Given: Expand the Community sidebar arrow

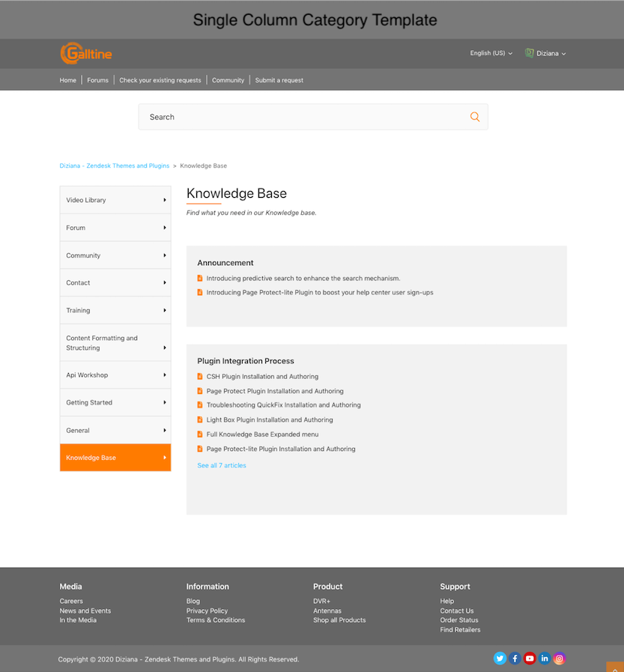Looking at the screenshot, I should click(165, 255).
